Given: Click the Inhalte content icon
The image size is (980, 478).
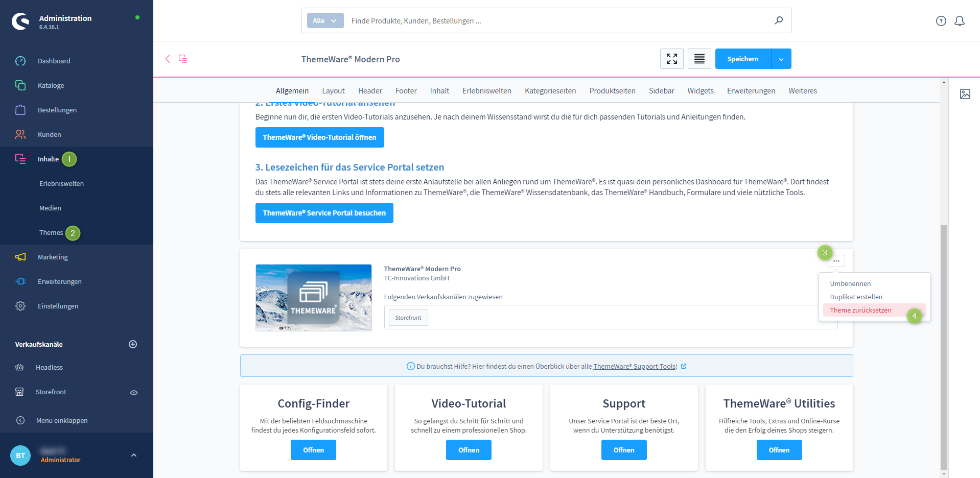Looking at the screenshot, I should [20, 159].
